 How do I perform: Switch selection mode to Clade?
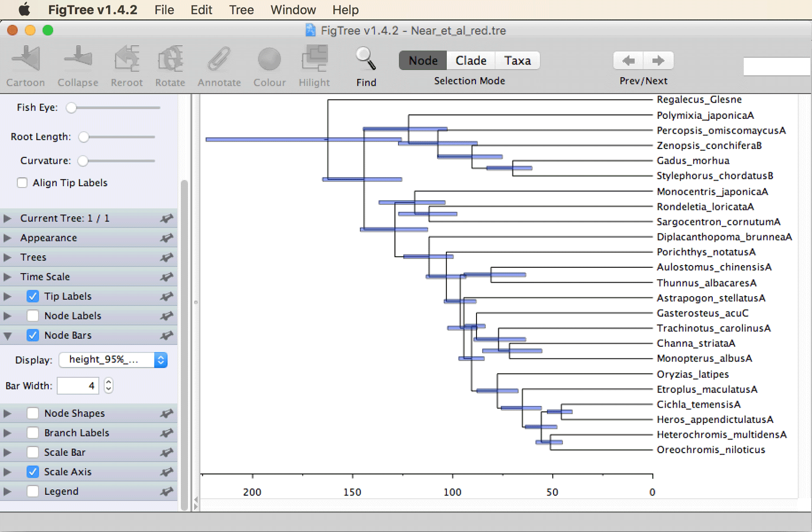(471, 60)
